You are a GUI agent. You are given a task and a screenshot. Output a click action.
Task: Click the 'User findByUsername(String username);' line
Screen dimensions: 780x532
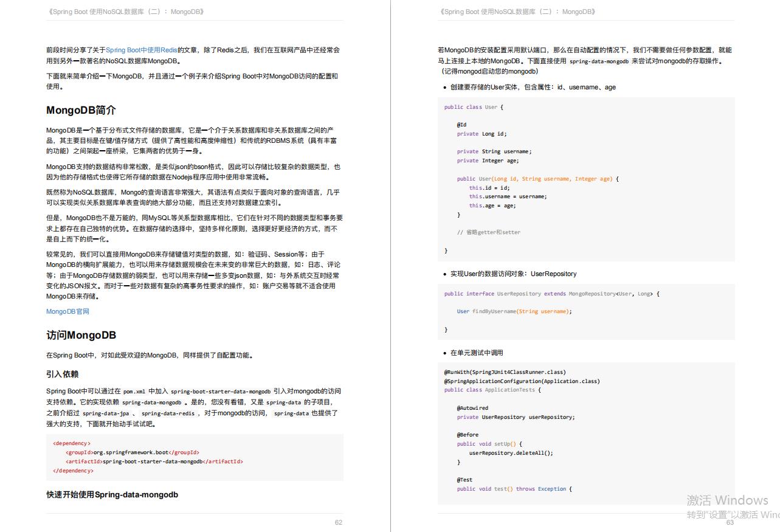[x=514, y=311]
